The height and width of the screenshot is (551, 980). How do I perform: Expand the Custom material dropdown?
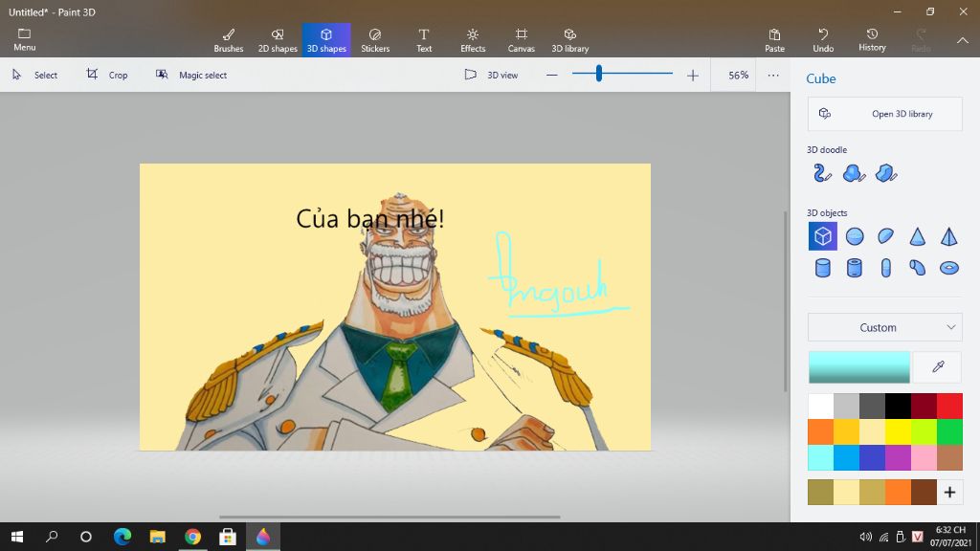tap(885, 327)
